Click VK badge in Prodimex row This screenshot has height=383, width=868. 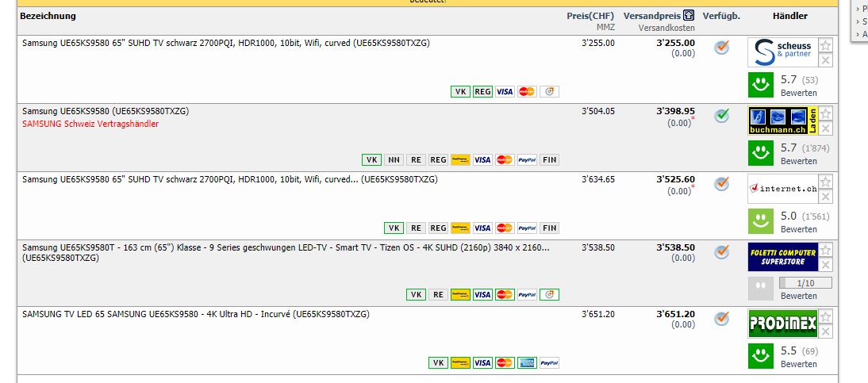click(439, 363)
